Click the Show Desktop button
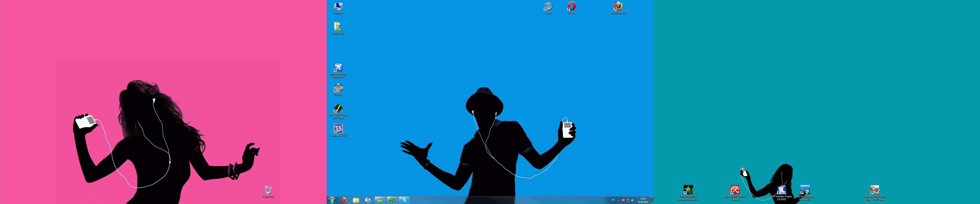This screenshot has height=204, width=980. click(x=652, y=200)
